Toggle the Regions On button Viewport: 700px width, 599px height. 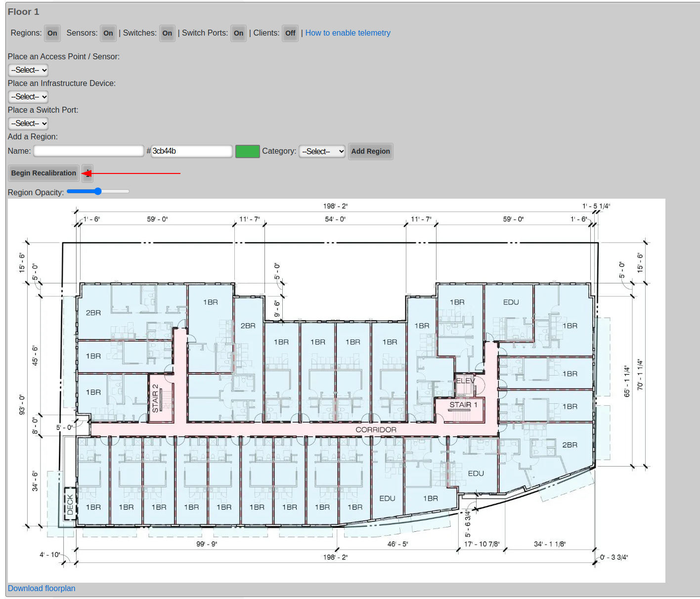(52, 34)
